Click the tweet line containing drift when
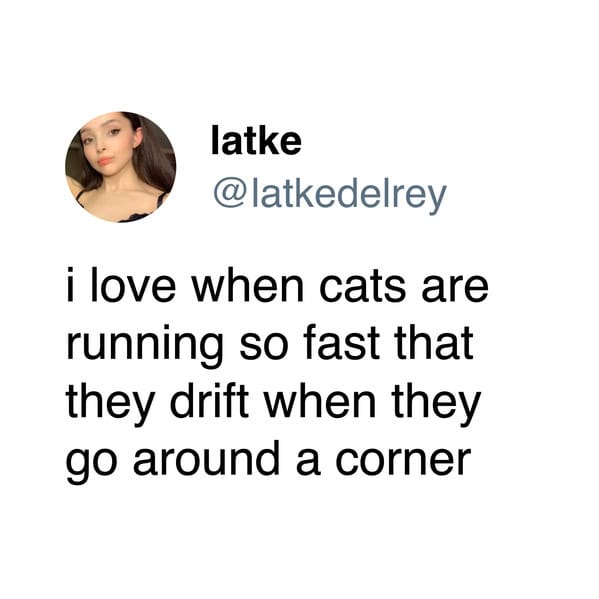Screen dimensions: 599x599 coord(273,404)
